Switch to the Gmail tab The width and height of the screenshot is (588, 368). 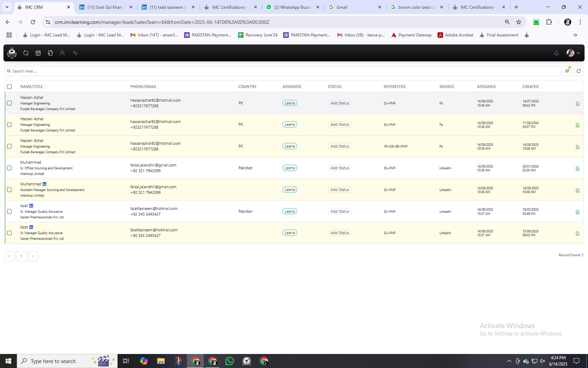[355, 7]
